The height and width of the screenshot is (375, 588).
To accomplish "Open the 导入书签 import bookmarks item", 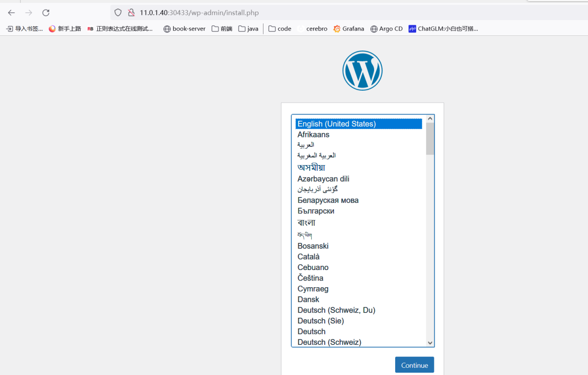I will coord(24,29).
